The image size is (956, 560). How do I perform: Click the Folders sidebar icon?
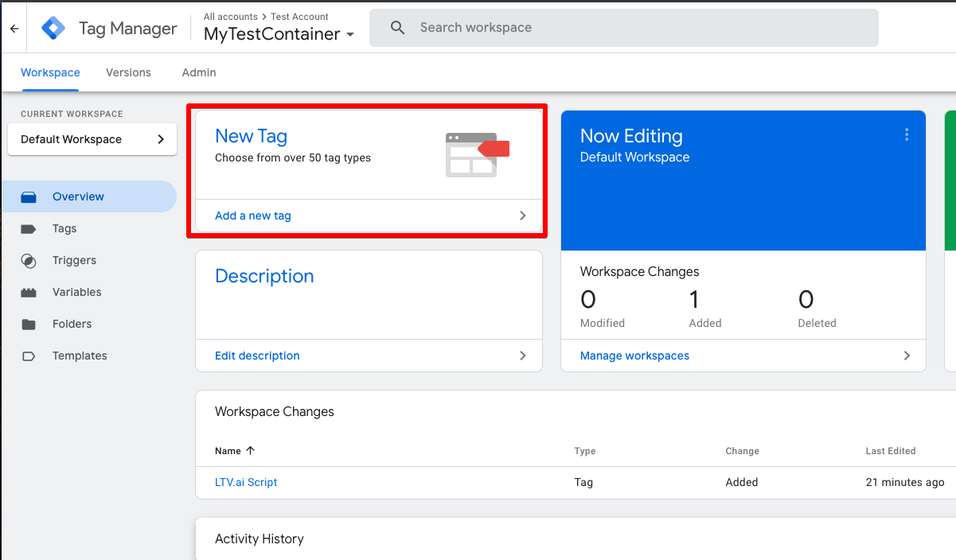click(x=29, y=324)
